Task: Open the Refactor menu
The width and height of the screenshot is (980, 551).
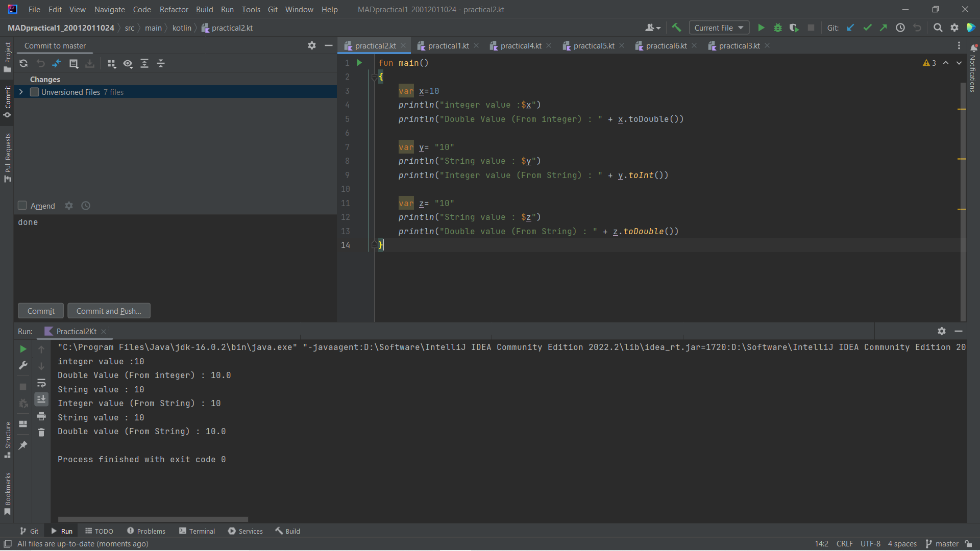Action: 174,9
